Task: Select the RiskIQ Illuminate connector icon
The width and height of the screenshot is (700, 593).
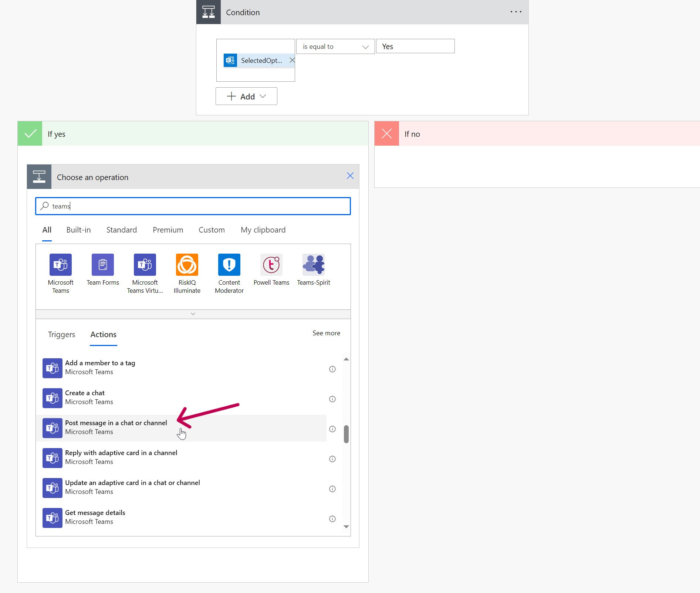Action: (x=187, y=265)
